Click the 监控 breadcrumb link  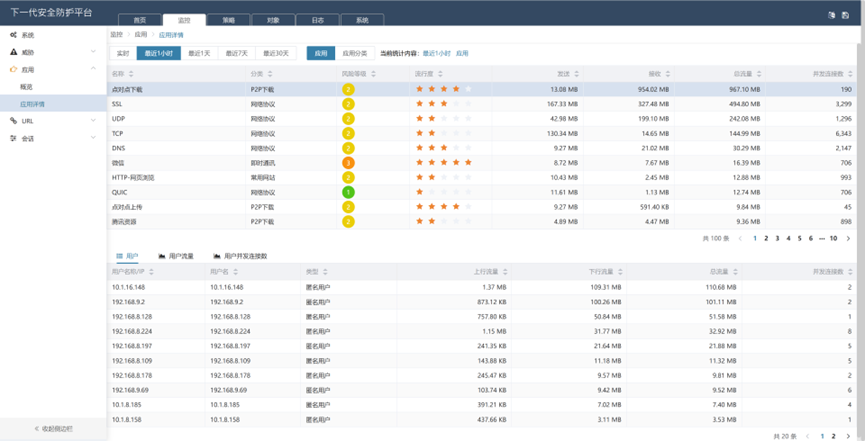click(116, 34)
